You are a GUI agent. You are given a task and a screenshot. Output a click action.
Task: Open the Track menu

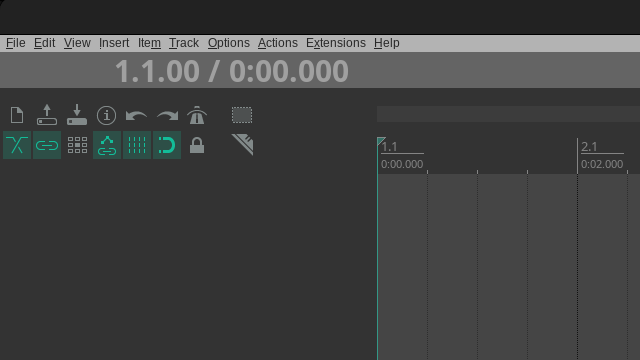tap(184, 43)
